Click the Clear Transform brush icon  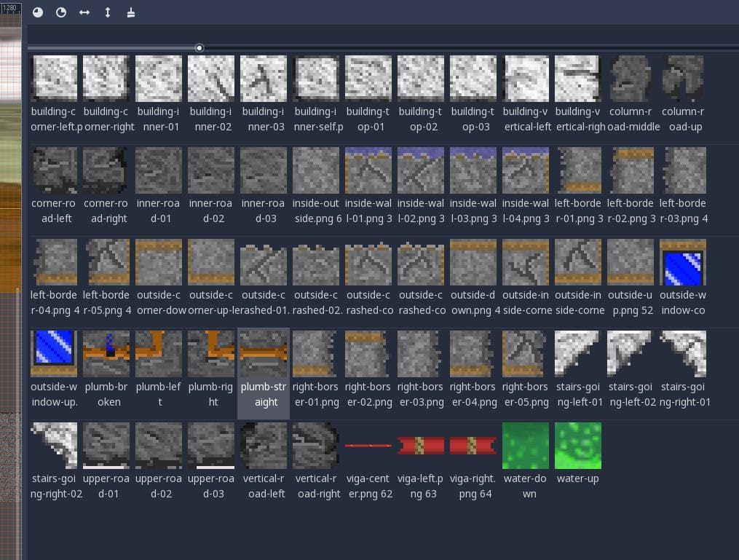(x=131, y=12)
